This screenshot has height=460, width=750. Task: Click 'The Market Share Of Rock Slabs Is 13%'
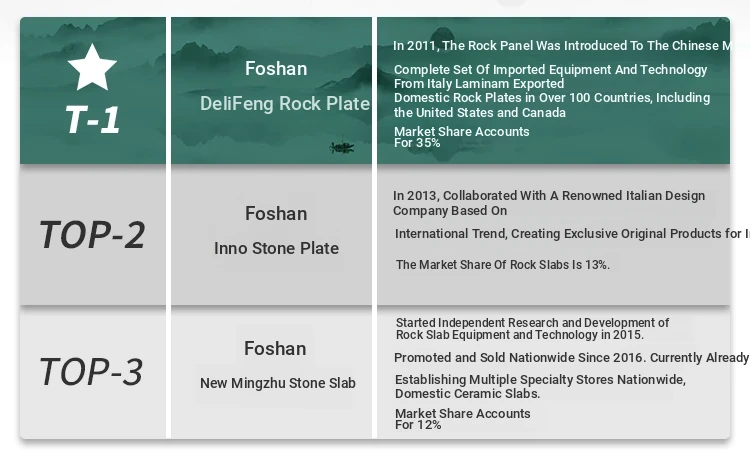click(503, 265)
